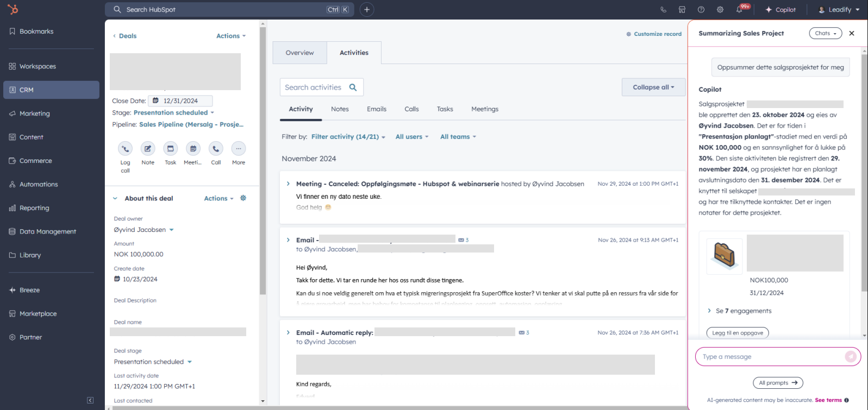The height and width of the screenshot is (410, 868).
Task: Click the Meeting calendar icon
Action: click(193, 148)
